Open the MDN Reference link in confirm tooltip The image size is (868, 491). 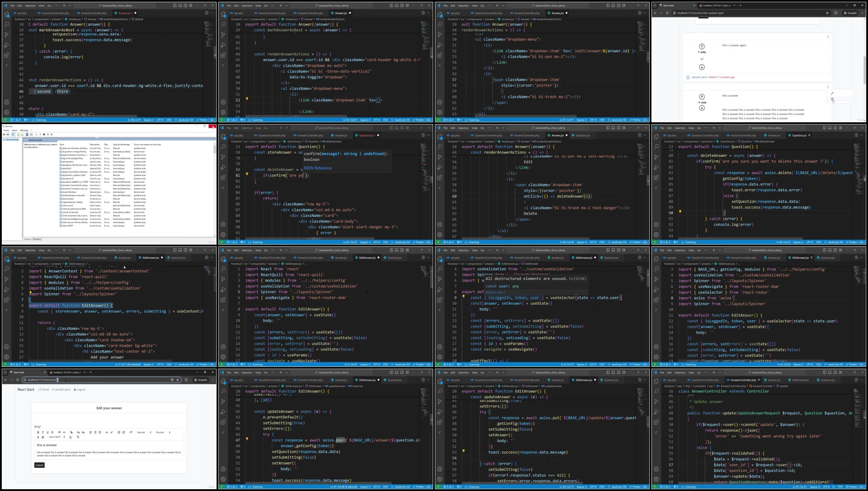(x=318, y=168)
